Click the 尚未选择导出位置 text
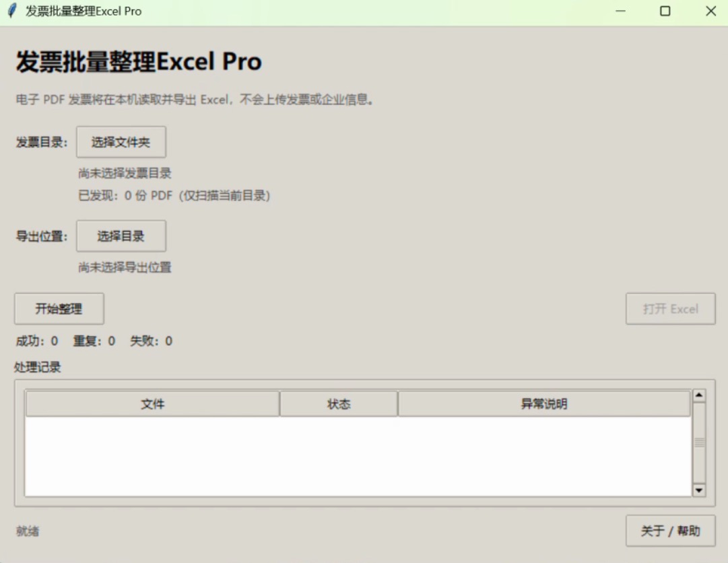This screenshot has height=563, width=728. click(x=125, y=267)
